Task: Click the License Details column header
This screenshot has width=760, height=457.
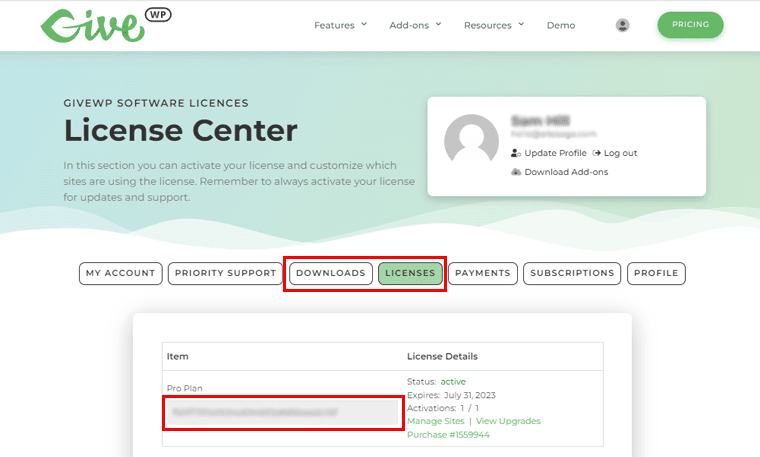Action: [442, 356]
